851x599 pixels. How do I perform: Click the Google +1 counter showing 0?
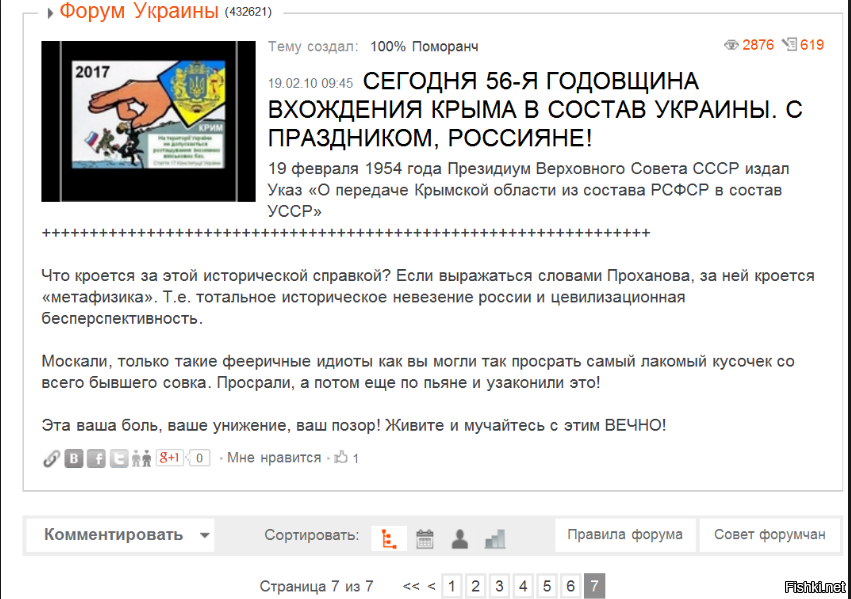tap(199, 458)
